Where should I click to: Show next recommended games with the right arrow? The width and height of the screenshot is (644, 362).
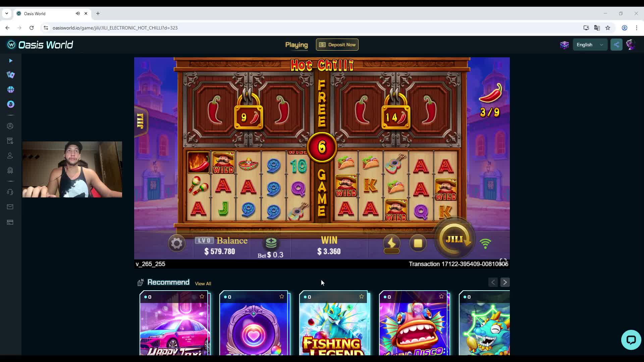pos(505,282)
